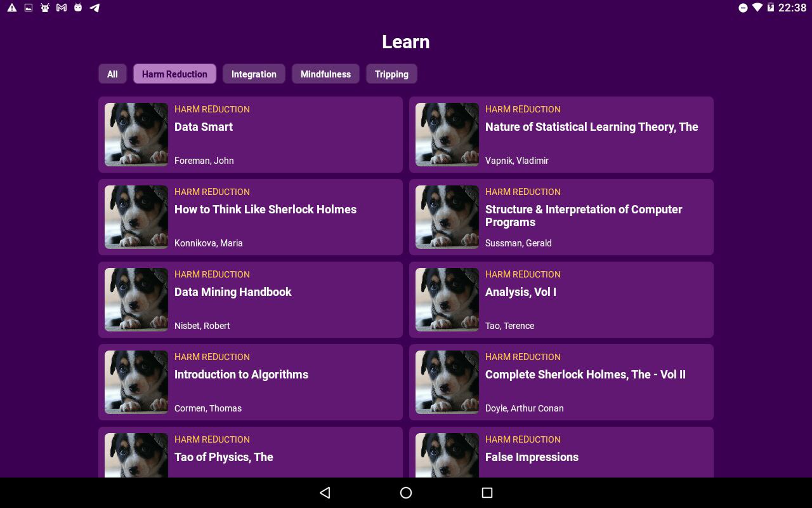812x508 pixels.
Task: Tap the Wi-Fi status icon
Action: [x=757, y=8]
